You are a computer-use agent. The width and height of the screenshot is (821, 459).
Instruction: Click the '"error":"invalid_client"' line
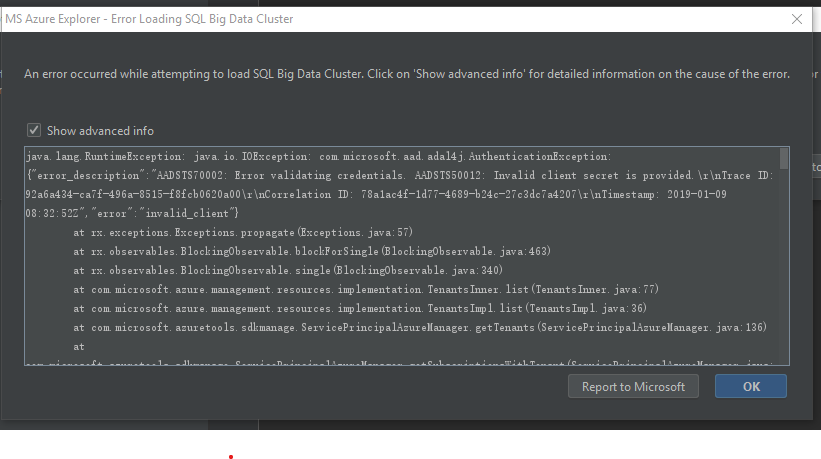pyautogui.click(x=132, y=214)
